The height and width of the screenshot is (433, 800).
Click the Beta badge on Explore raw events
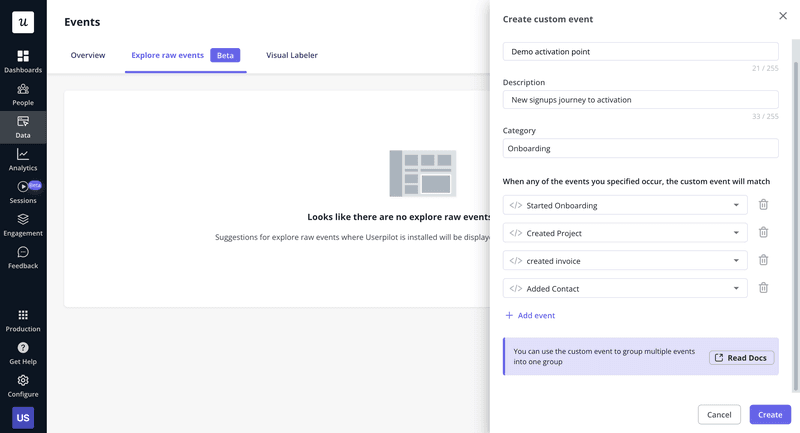pos(225,55)
